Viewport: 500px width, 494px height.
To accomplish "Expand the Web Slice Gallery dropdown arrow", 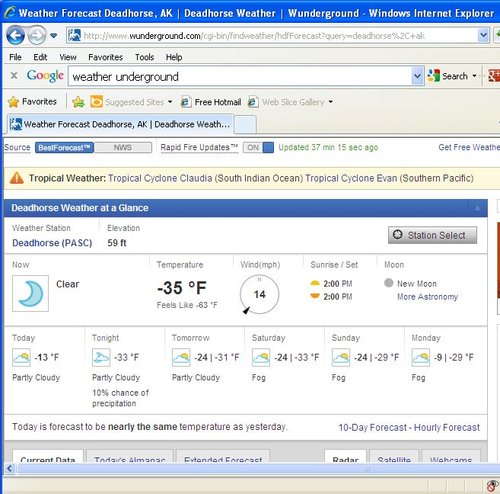I will 331,102.
